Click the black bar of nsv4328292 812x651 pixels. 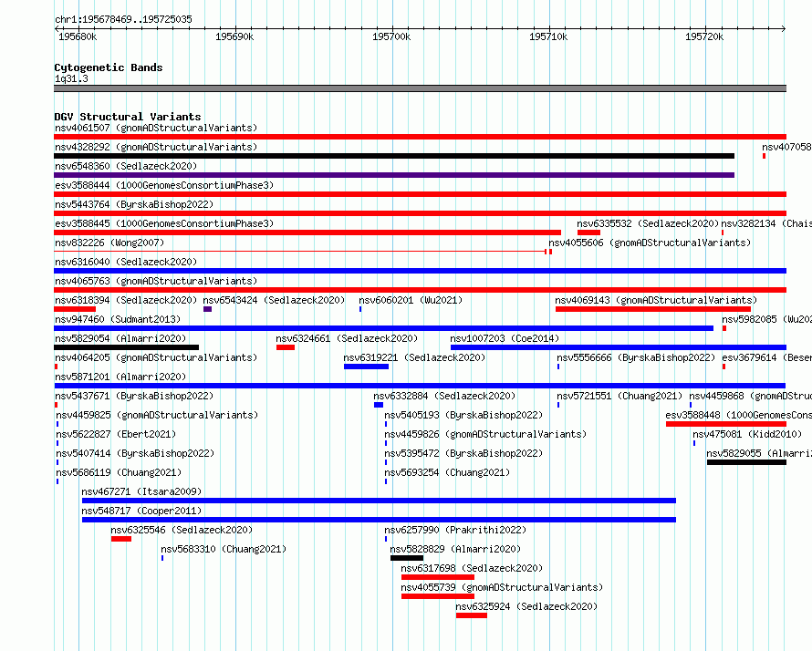pos(394,156)
